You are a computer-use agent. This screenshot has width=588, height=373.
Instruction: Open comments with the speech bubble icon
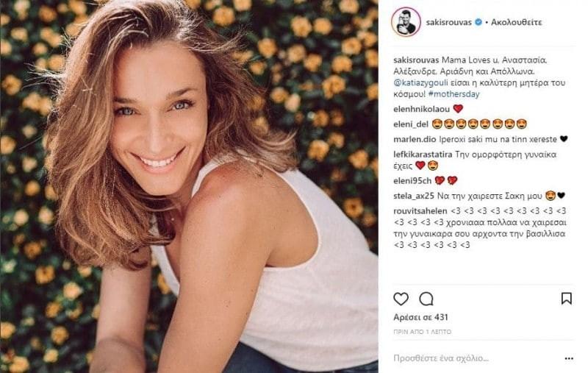click(426, 299)
